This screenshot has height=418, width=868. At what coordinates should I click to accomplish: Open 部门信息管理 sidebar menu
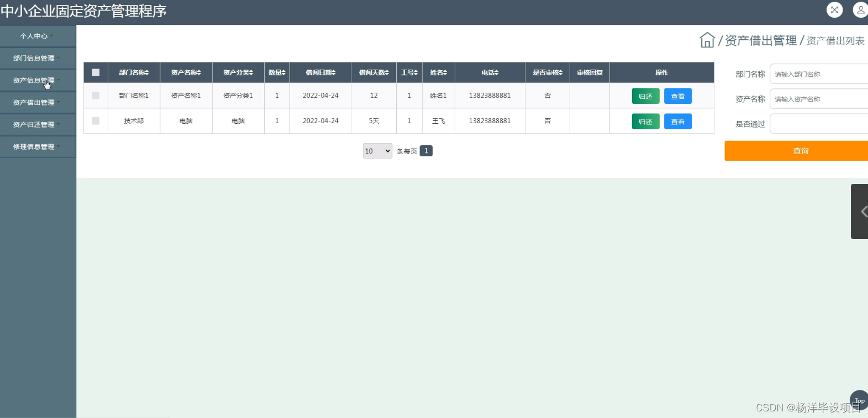click(38, 58)
